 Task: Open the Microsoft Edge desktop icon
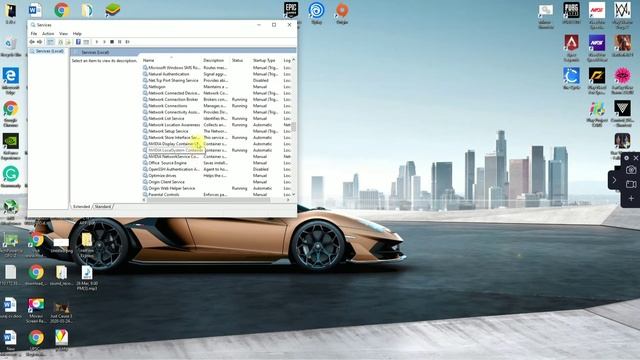click(x=11, y=81)
